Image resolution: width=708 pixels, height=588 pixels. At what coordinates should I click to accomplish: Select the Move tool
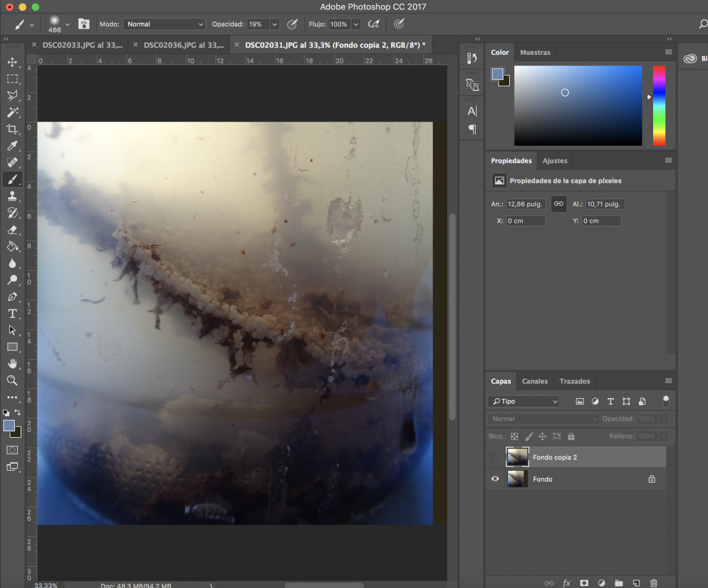[x=12, y=62]
